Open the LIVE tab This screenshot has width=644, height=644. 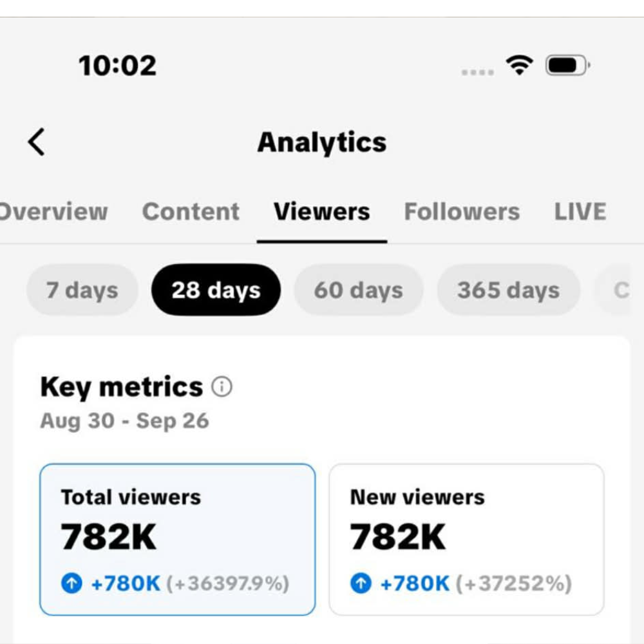(580, 211)
